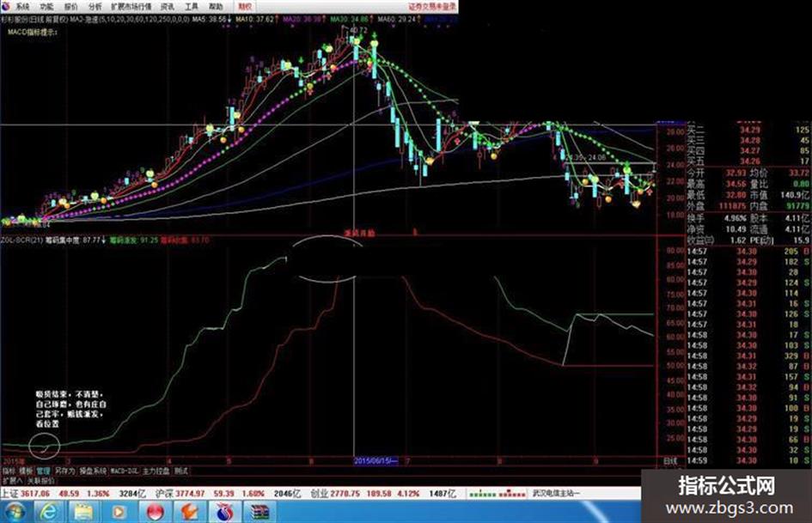Click the 武汉电信主站 server status
Screen dimensions: 812x523
[x=556, y=494]
